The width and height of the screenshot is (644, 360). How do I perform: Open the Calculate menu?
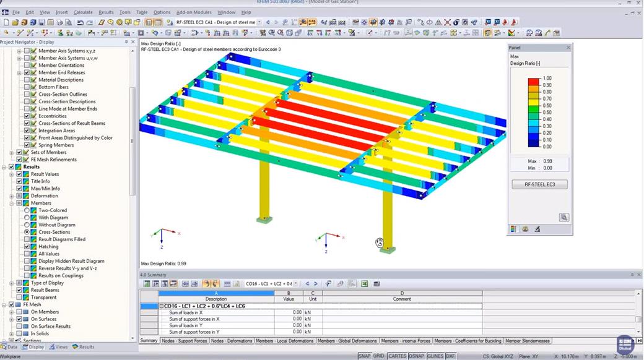(x=83, y=11)
